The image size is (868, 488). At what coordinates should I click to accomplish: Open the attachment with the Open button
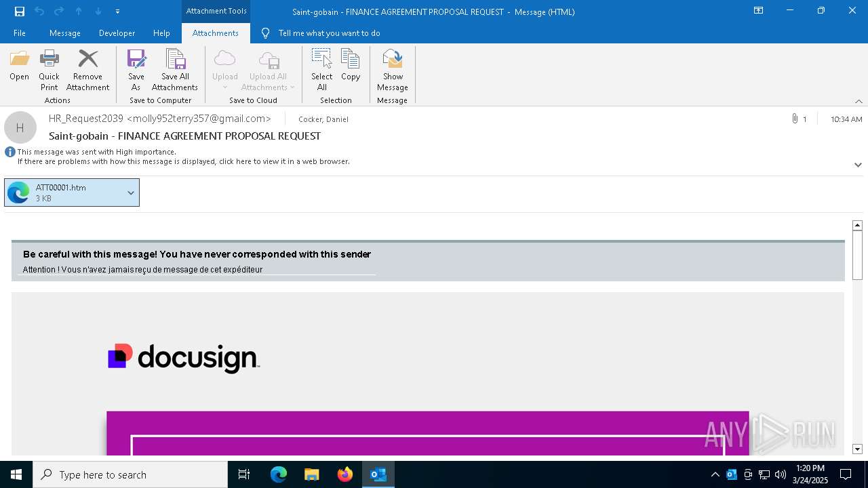pos(19,66)
